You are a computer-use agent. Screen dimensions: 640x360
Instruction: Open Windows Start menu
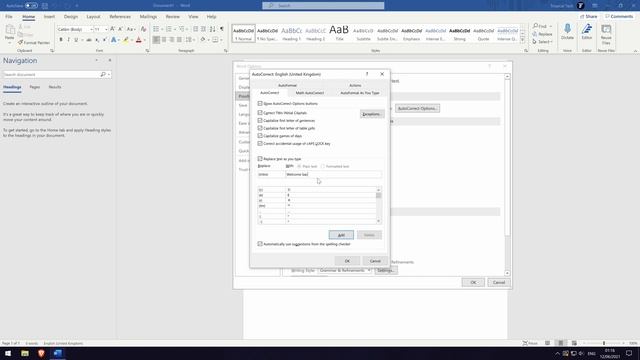(8, 353)
